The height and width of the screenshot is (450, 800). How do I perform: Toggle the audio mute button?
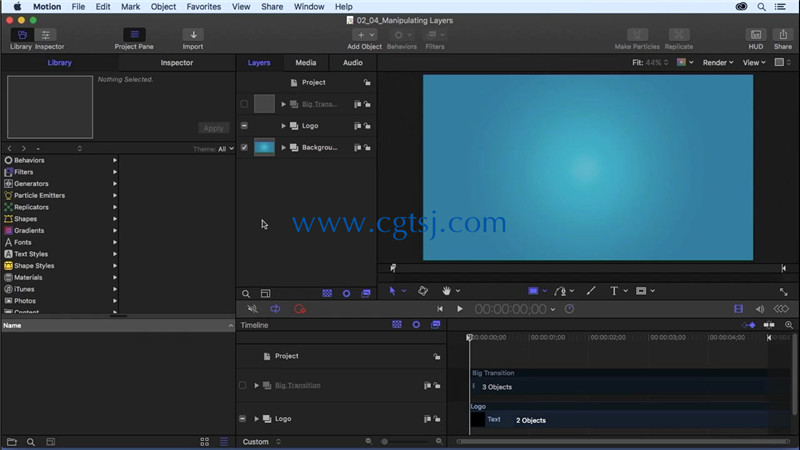tap(252, 309)
